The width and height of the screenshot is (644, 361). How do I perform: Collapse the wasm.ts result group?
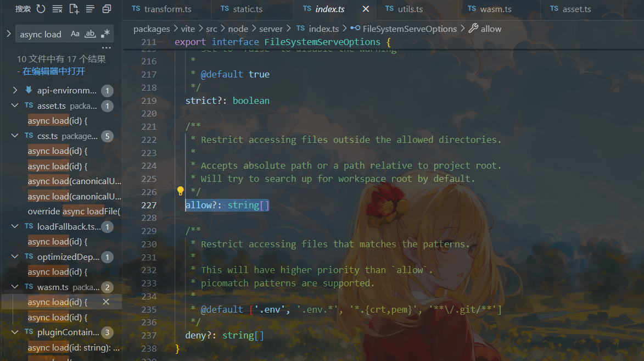[15, 287]
